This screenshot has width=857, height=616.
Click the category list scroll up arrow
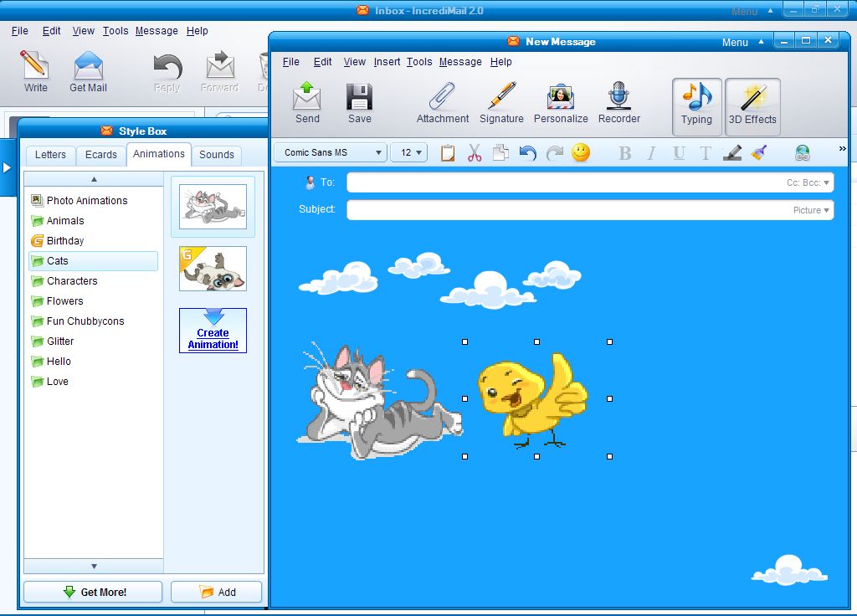click(94, 179)
